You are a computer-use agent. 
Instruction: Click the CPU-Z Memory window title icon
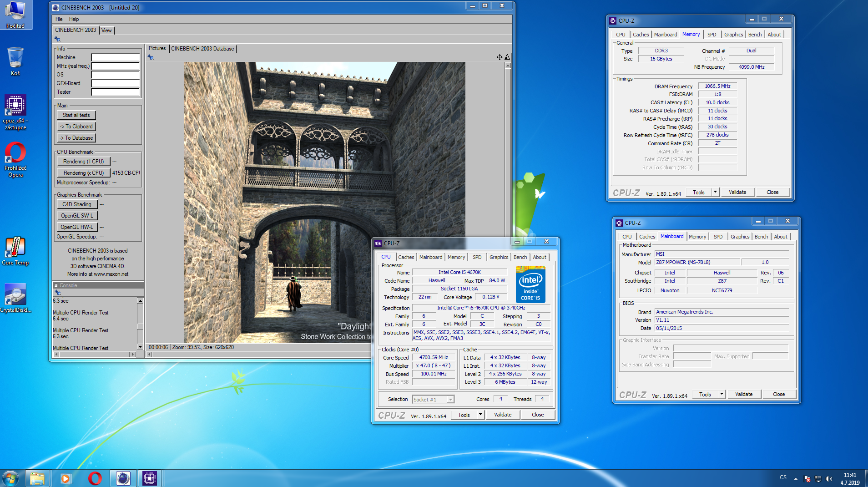click(613, 20)
